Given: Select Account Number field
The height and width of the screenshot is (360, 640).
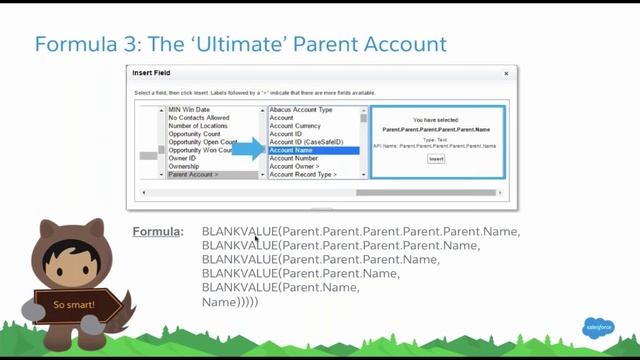Looking at the screenshot, I should click(x=293, y=158).
